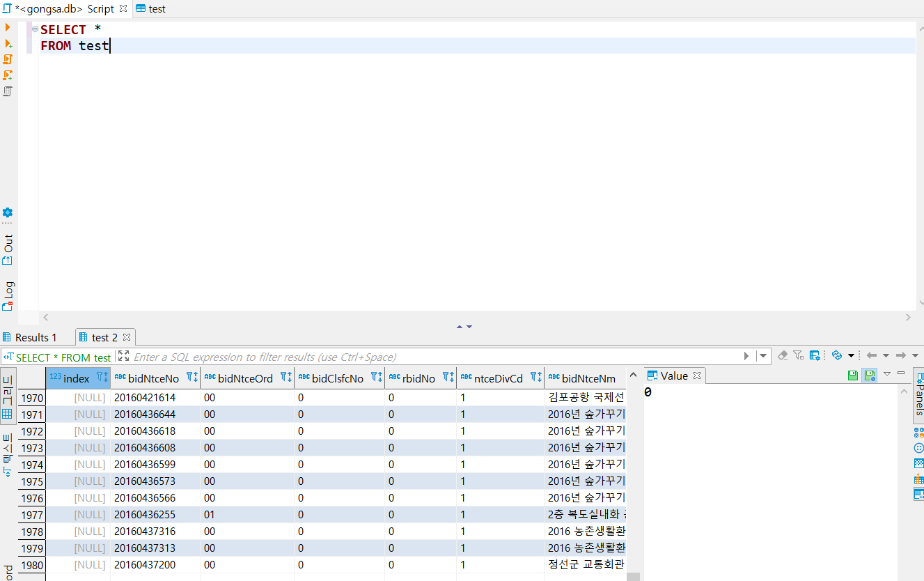Close the test 2 result tab
This screenshot has width=924, height=581.
coord(128,337)
